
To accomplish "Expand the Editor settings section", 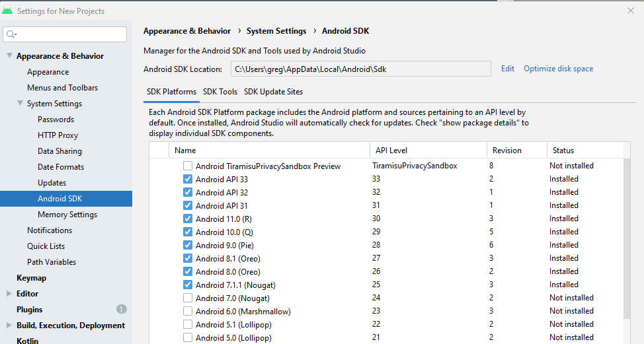I will tap(9, 294).
